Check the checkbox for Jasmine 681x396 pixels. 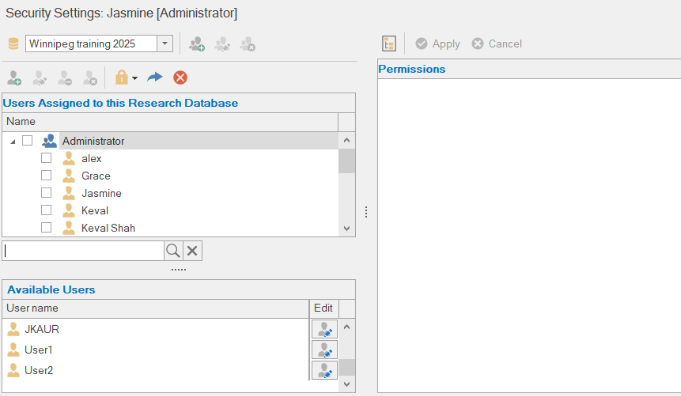point(46,193)
